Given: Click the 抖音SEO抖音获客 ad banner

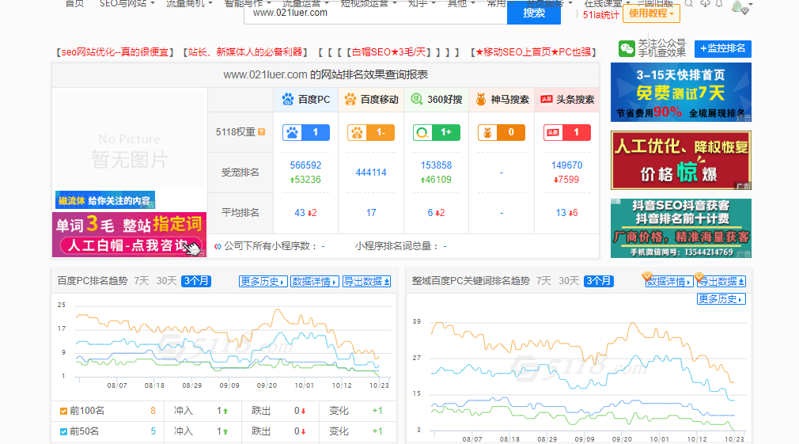Looking at the screenshot, I should coord(681,228).
